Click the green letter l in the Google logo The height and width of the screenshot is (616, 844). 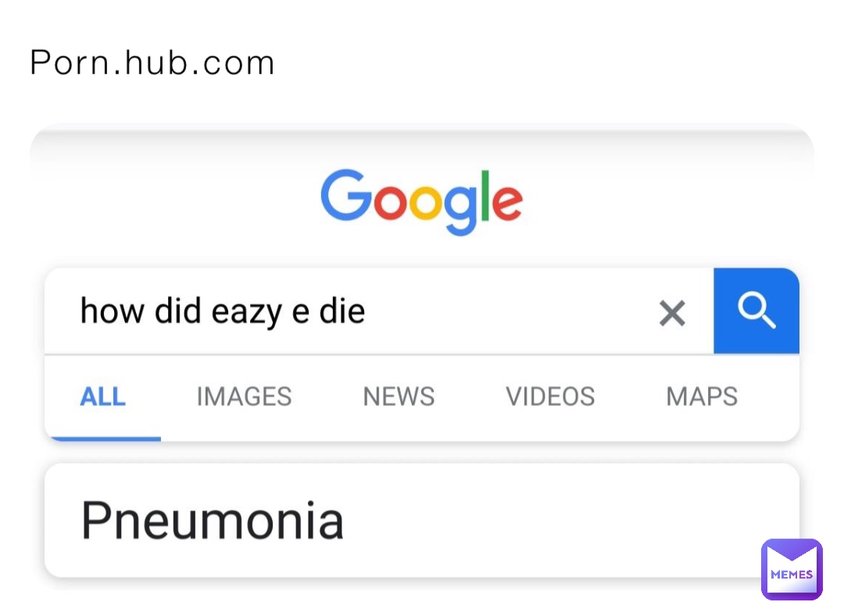(x=485, y=194)
